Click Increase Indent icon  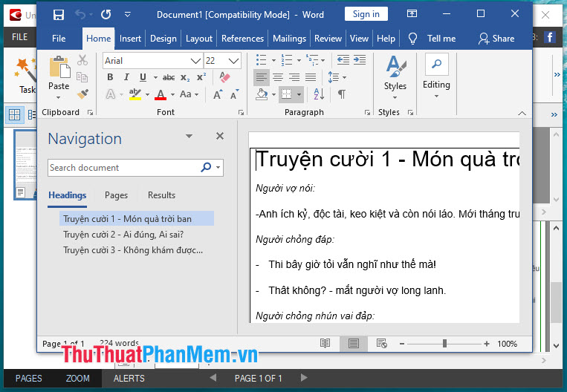click(360, 60)
